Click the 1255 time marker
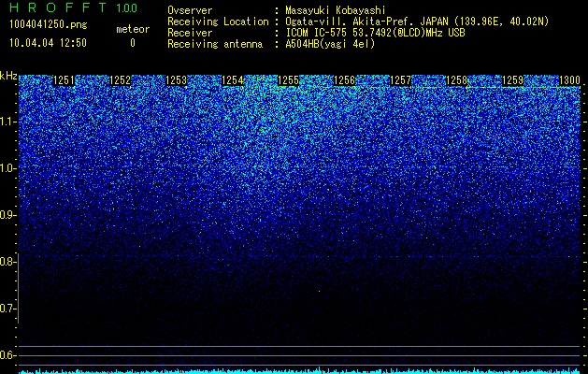This screenshot has height=374, width=588. tap(288, 80)
